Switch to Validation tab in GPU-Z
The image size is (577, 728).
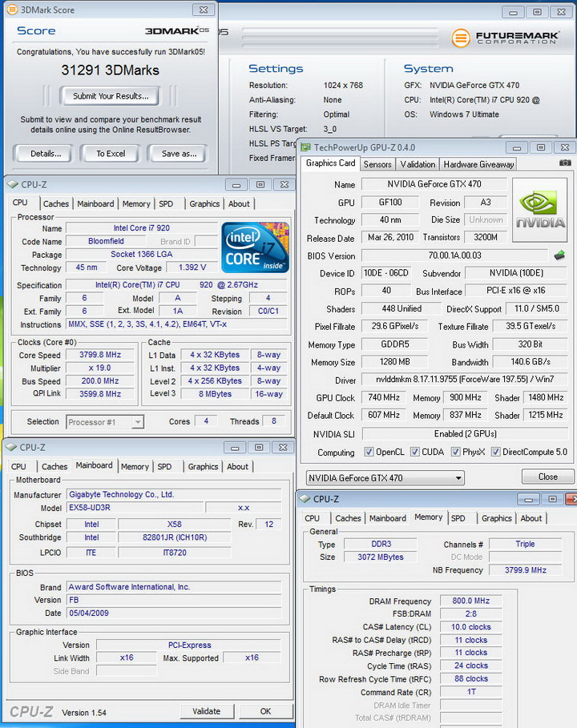pos(418,164)
